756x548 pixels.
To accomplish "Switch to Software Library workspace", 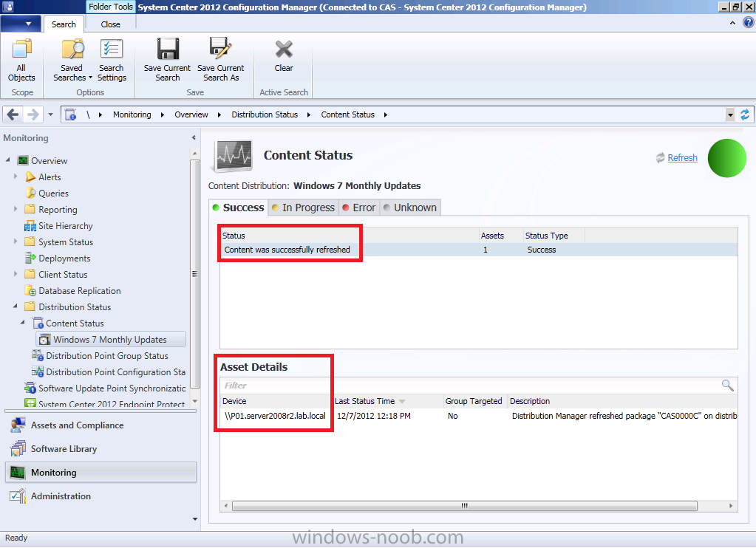I will [x=101, y=449].
